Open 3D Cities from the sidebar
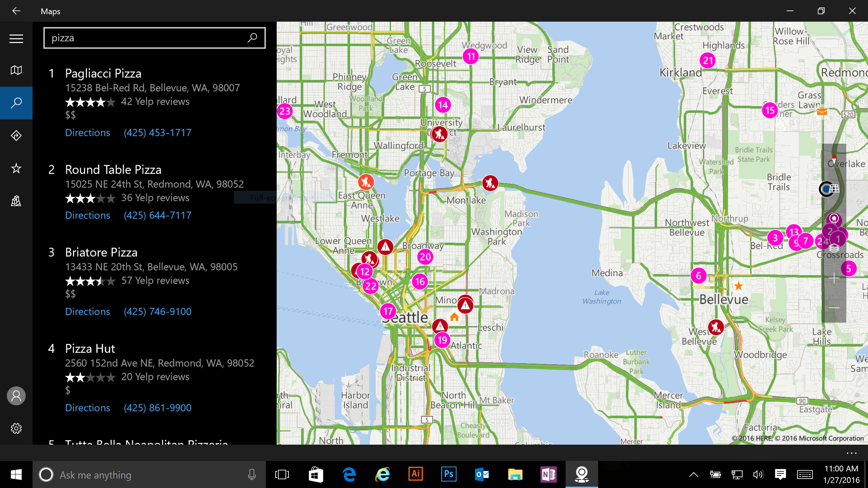The width and height of the screenshot is (868, 488). pyautogui.click(x=16, y=201)
